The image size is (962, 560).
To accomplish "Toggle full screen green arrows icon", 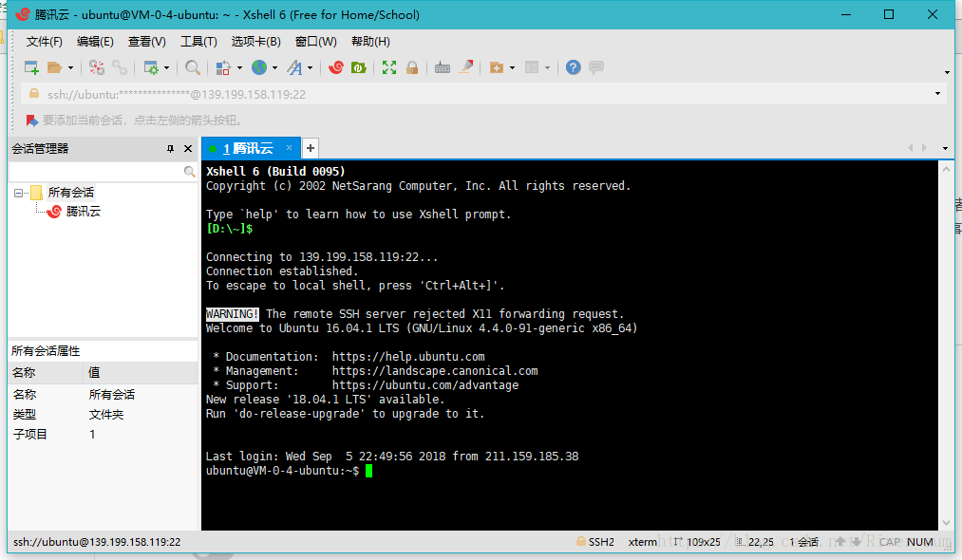I will (x=389, y=67).
